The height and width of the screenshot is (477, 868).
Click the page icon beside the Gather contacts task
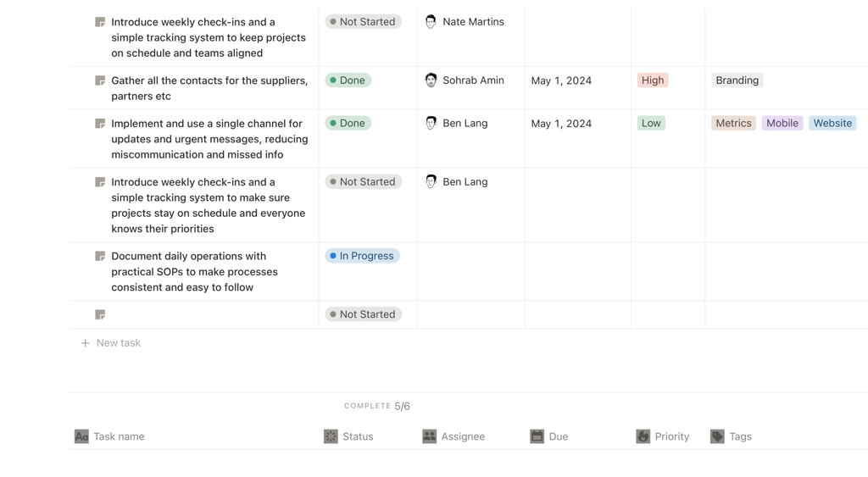pos(100,81)
